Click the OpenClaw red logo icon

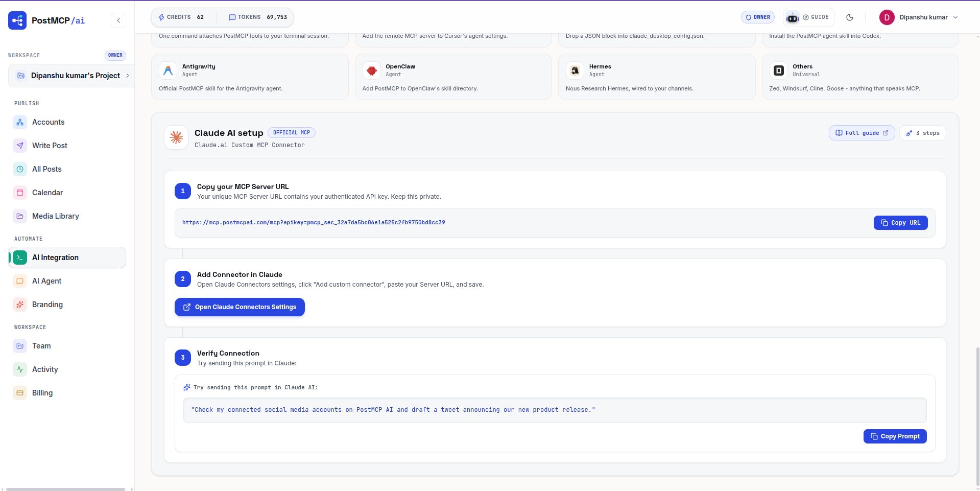[x=372, y=71]
